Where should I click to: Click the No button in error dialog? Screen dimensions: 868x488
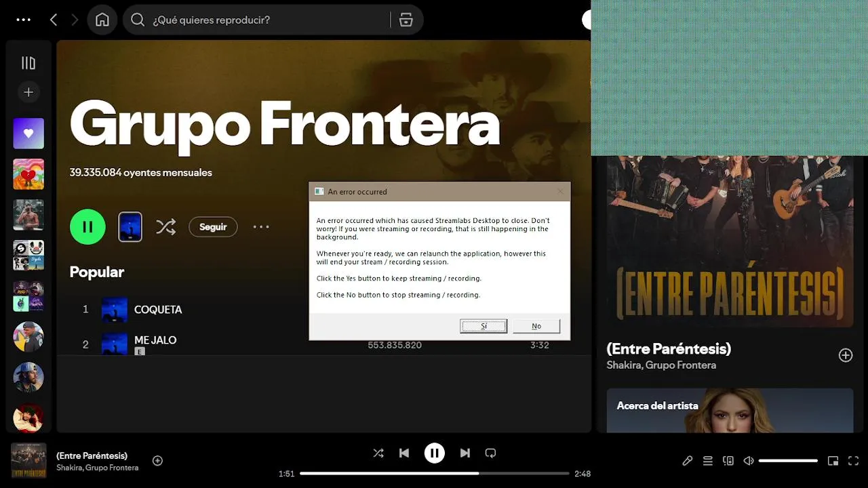(536, 326)
